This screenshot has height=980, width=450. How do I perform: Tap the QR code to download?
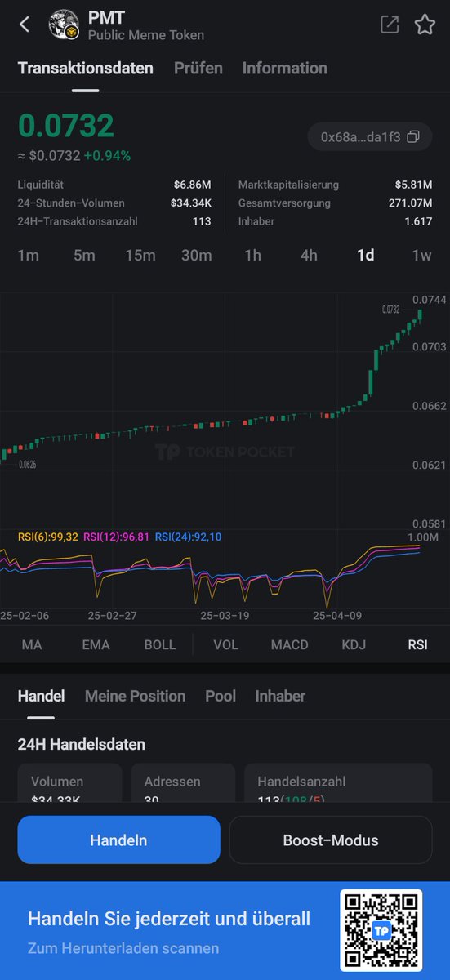click(x=381, y=930)
